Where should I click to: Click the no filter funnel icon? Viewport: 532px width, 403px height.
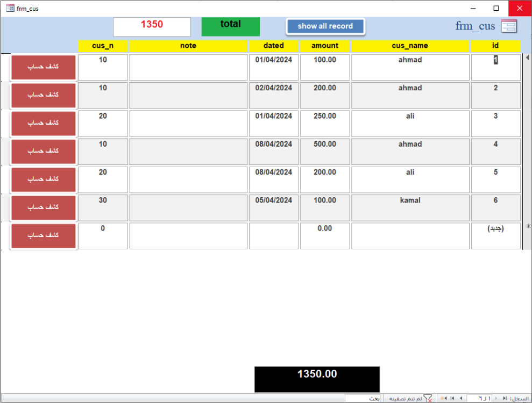point(428,398)
